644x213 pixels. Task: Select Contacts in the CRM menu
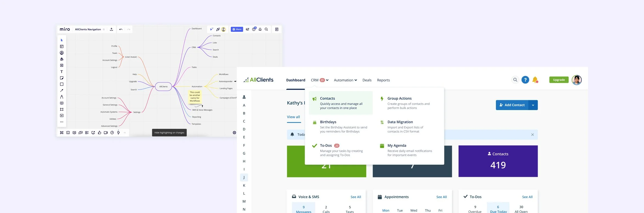pyautogui.click(x=341, y=103)
